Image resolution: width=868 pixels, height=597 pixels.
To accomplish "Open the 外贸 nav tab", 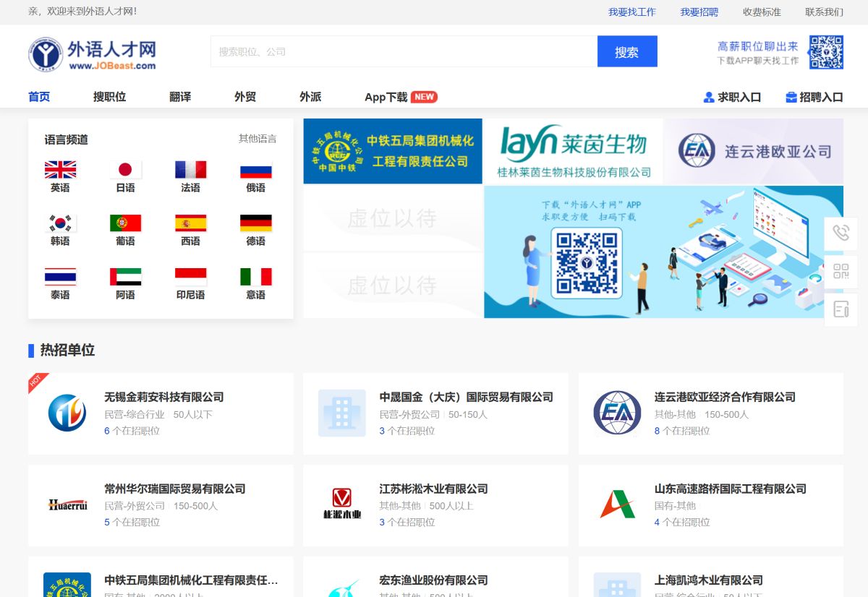I will (x=245, y=97).
